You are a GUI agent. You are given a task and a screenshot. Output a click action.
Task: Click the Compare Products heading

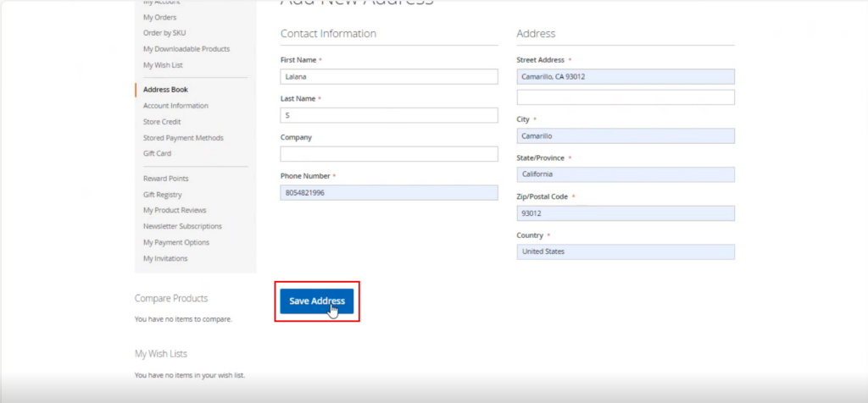pyautogui.click(x=171, y=299)
